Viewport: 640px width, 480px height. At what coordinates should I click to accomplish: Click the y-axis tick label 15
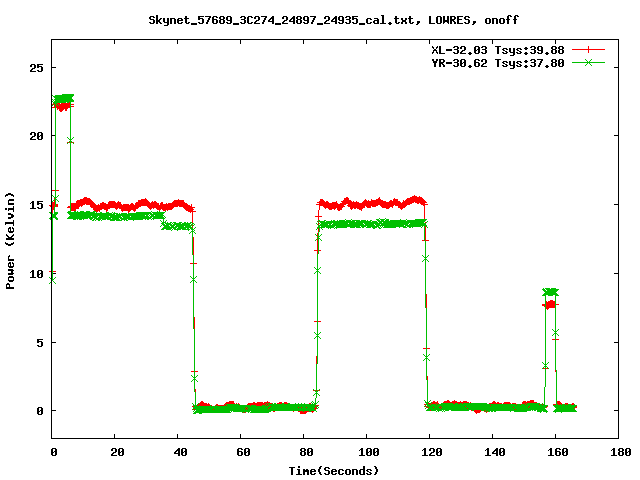(x=36, y=205)
